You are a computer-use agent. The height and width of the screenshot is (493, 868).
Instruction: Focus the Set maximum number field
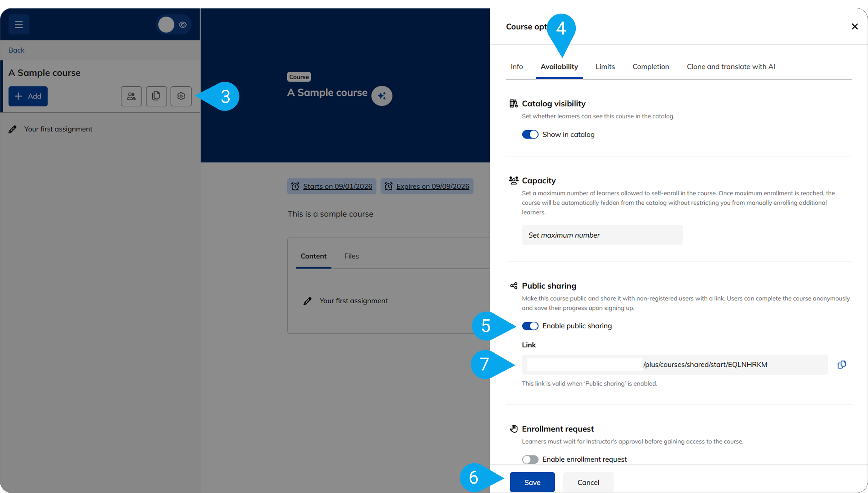(602, 235)
